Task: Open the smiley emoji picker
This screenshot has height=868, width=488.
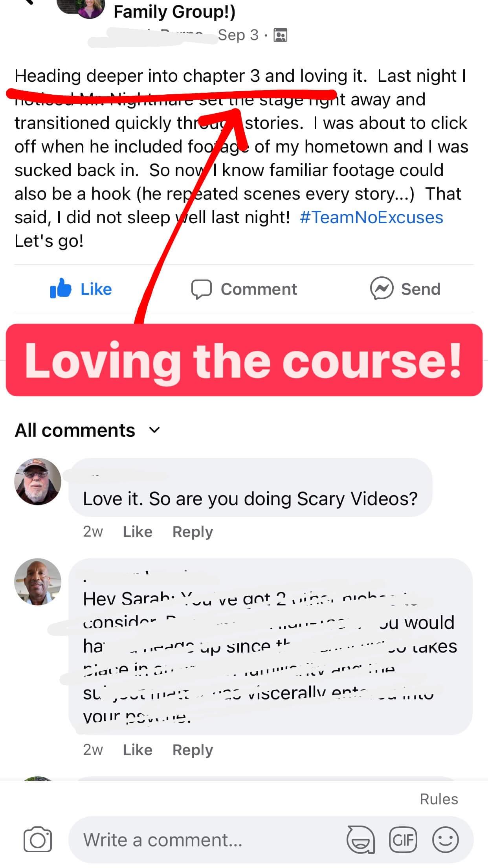Action: (446, 840)
